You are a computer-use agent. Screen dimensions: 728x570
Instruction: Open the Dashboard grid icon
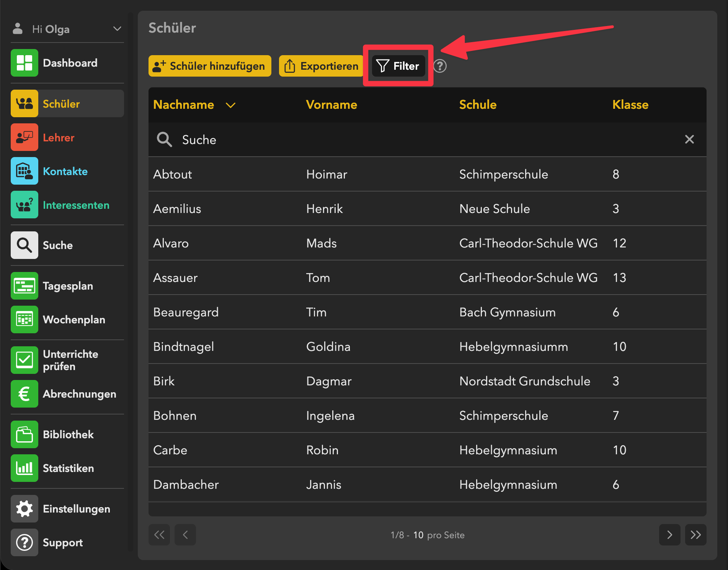point(24,63)
